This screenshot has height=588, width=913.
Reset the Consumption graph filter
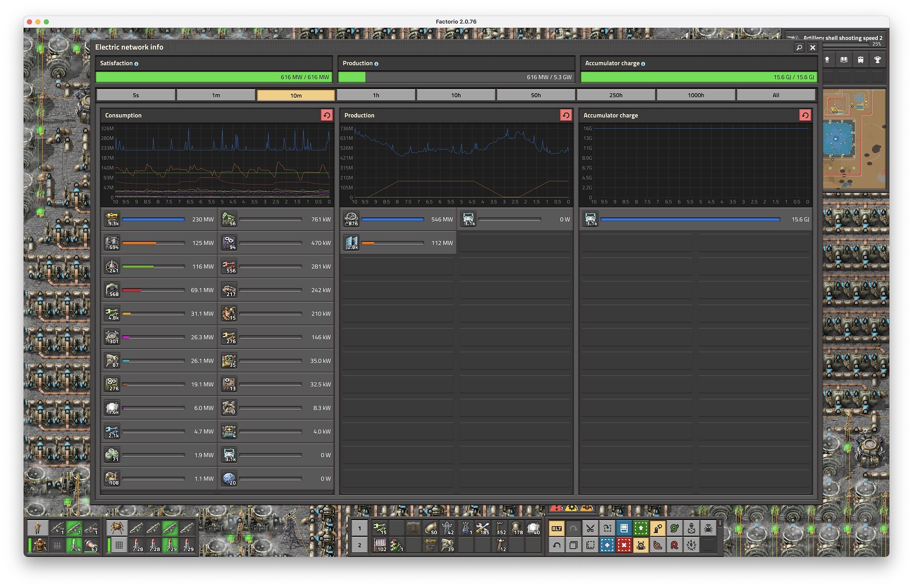[327, 115]
